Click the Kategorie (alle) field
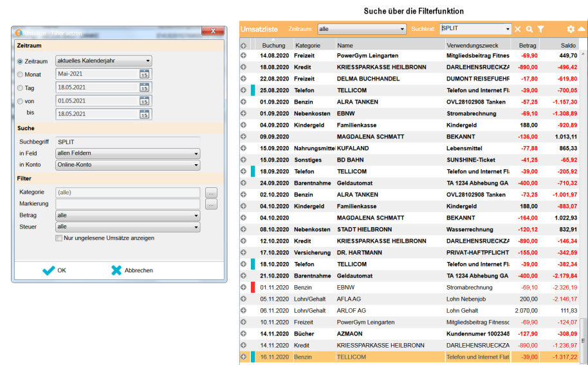Screen dimensions: 588x365 [127, 192]
